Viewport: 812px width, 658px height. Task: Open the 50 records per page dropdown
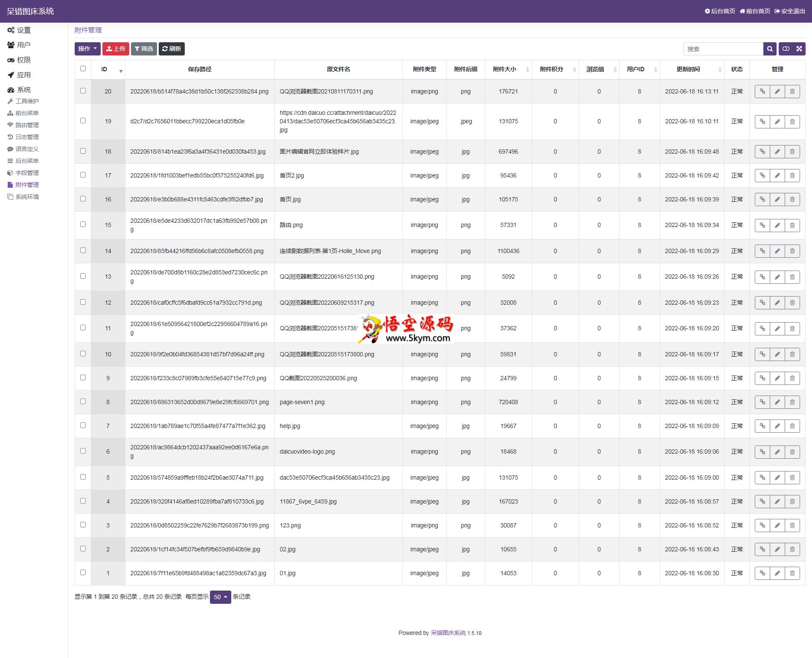[220, 597]
